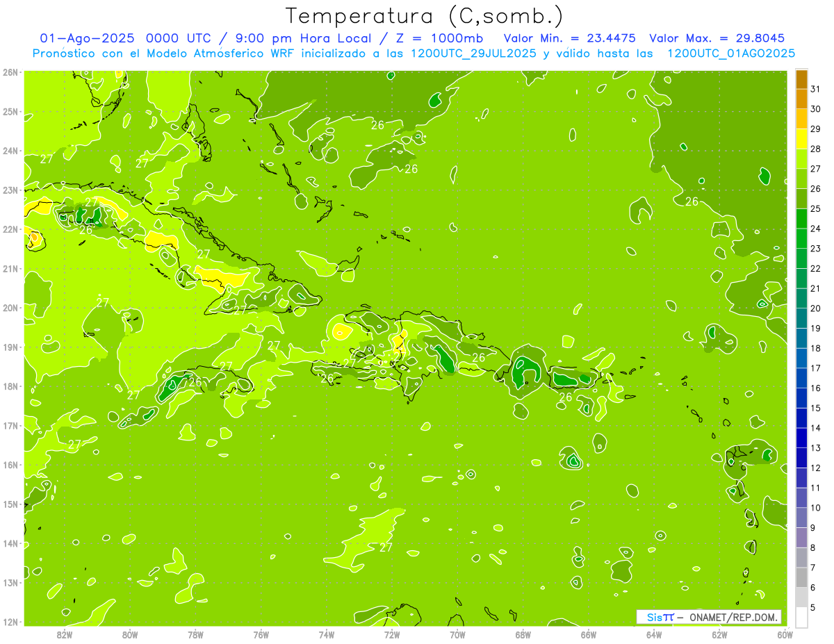Click the longitude axis label "66W"
Viewport: 834px width, 644px height.
(x=589, y=635)
